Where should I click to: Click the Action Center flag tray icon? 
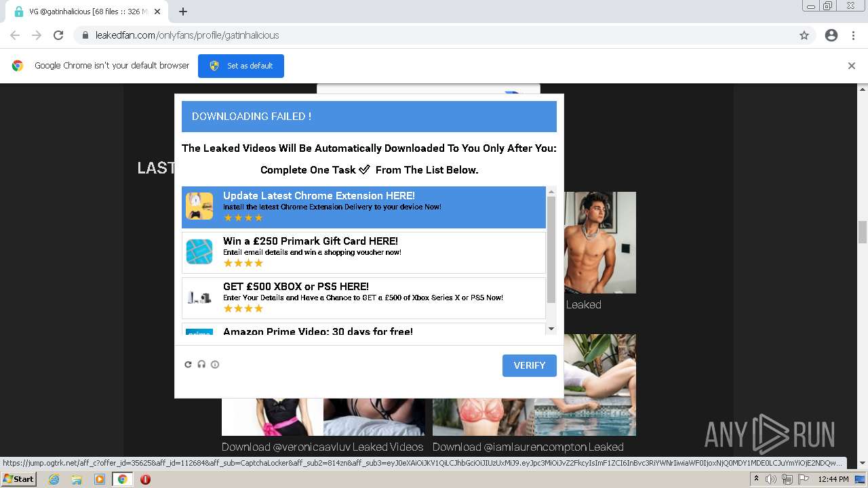[x=803, y=479]
